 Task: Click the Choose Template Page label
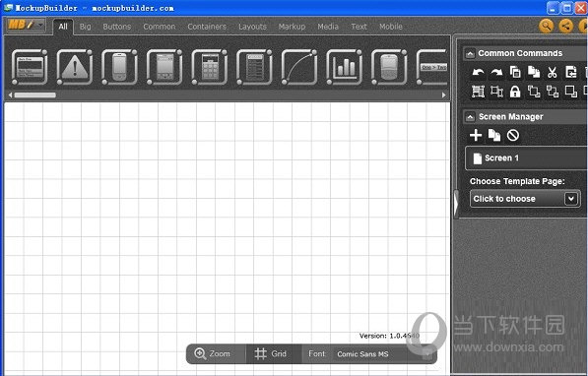(517, 181)
